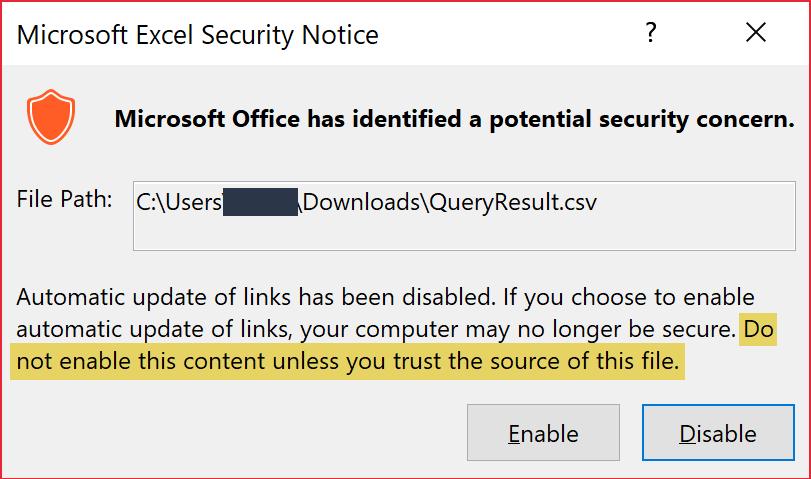The image size is (811, 479).
Task: Click the highlighted word "Do" ending line two
Action: click(x=758, y=329)
